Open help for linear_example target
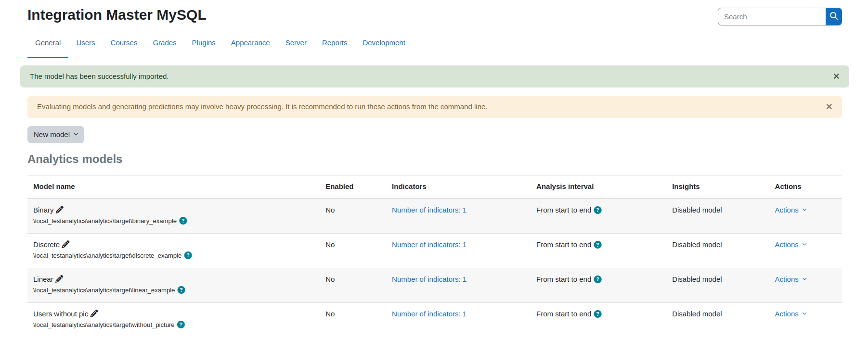 click(181, 290)
